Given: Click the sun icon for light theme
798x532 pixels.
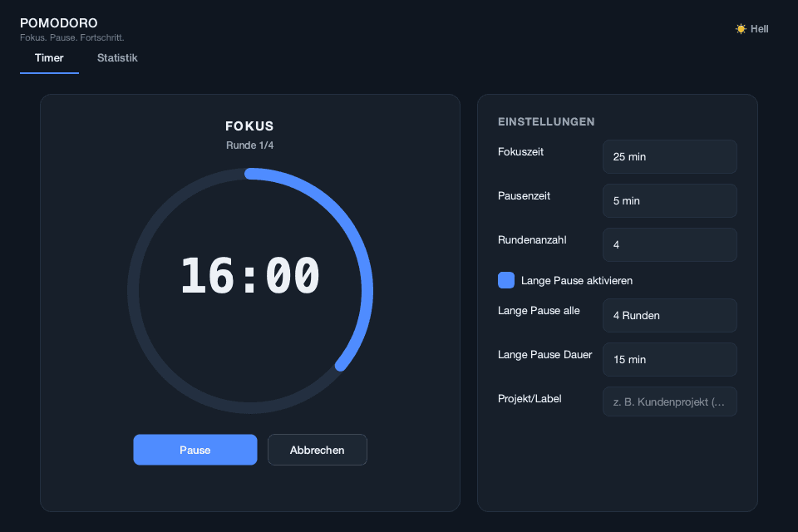Looking at the screenshot, I should [741, 29].
